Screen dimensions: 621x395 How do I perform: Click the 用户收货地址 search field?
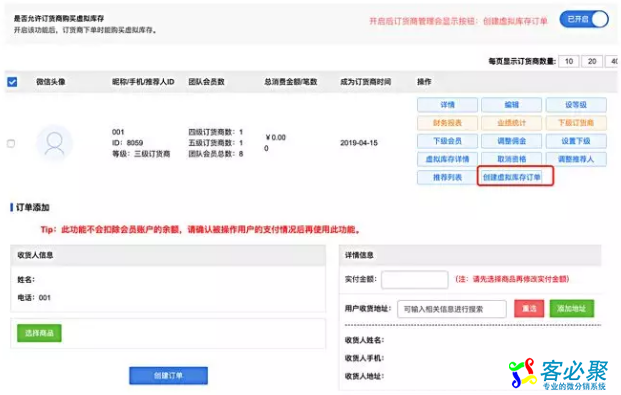pyautogui.click(x=452, y=309)
